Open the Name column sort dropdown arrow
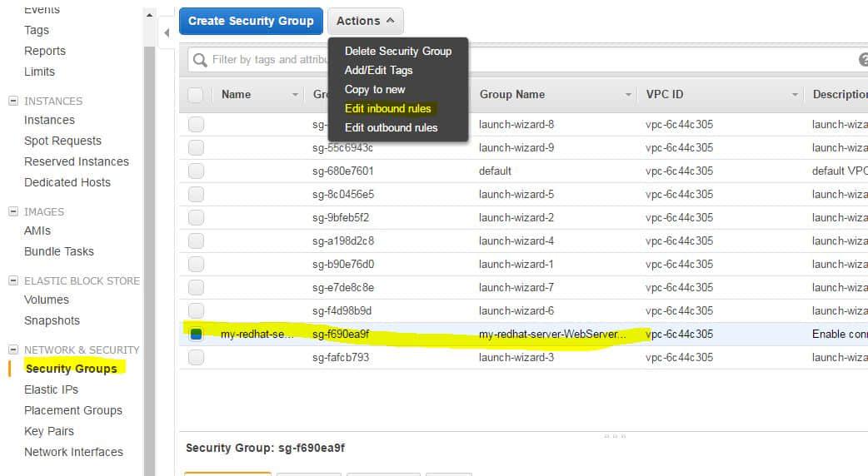Screen dimensions: 868x476 (x=295, y=95)
